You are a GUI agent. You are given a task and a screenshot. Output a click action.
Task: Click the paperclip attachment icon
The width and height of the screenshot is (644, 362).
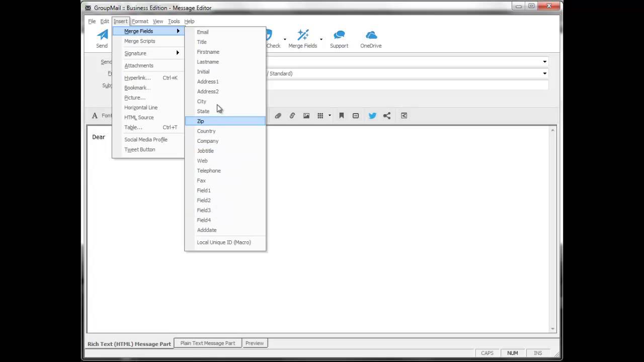[278, 116]
